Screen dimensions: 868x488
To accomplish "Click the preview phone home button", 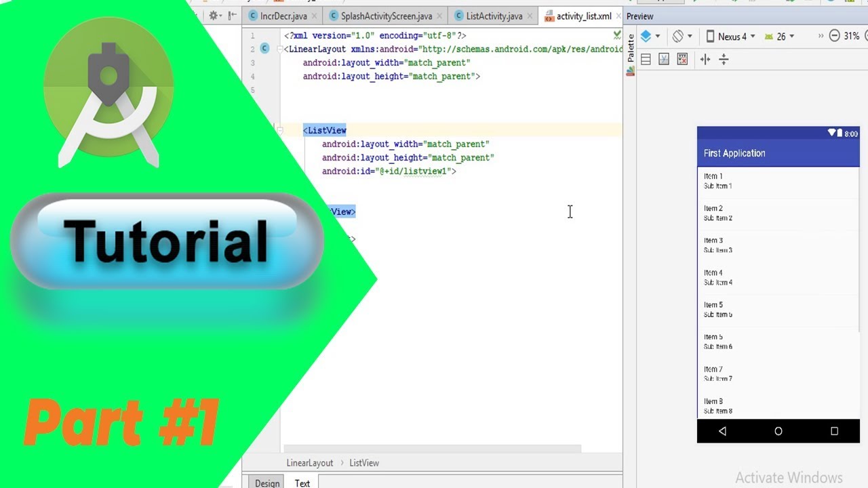I will point(778,431).
